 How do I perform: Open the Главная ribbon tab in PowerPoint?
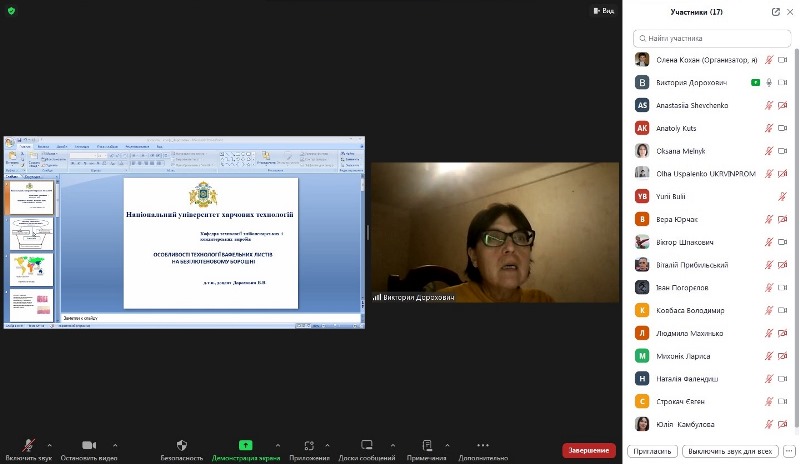tap(24, 146)
